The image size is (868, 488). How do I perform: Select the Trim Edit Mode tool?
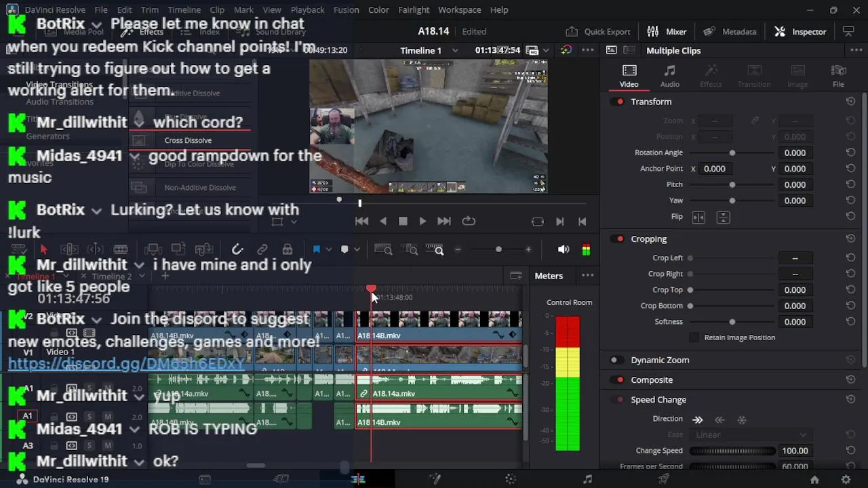click(x=70, y=249)
